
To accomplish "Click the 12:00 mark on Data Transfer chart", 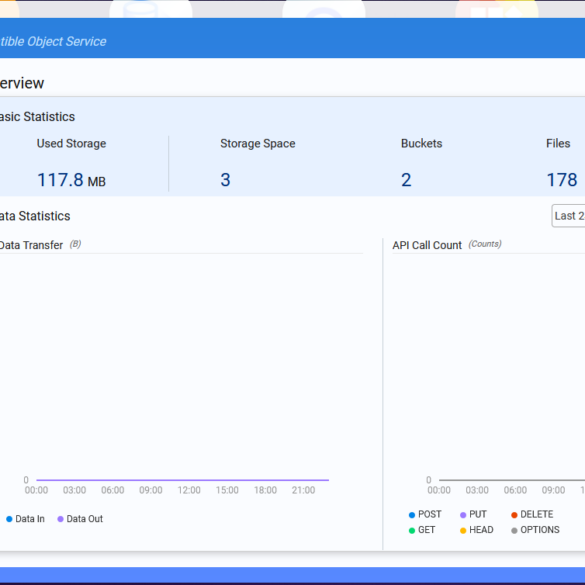I will click(x=189, y=490).
